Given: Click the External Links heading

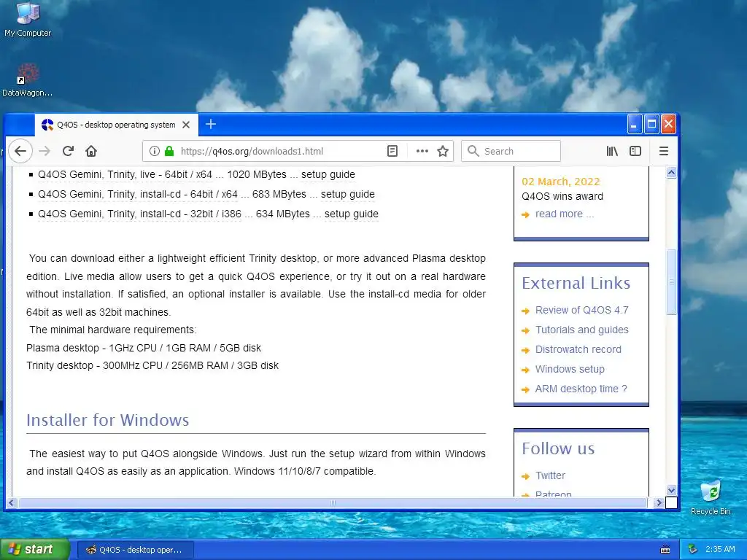Looking at the screenshot, I should click(576, 283).
